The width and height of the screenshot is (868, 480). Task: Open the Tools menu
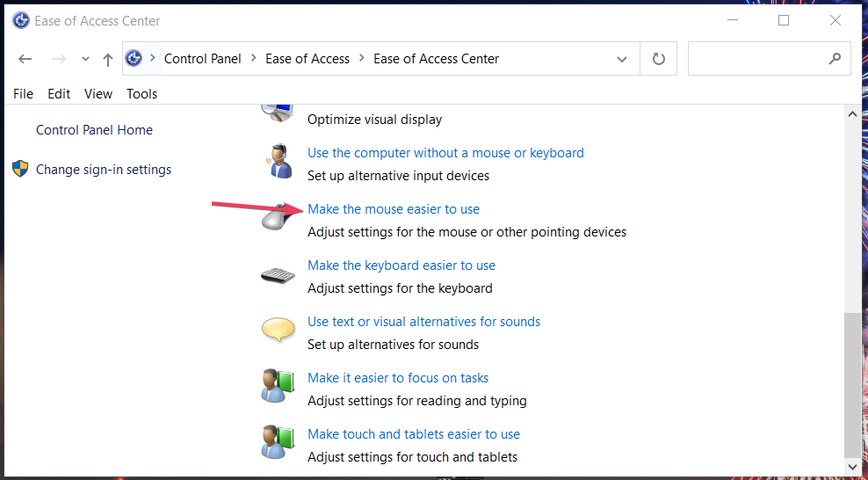coord(141,93)
